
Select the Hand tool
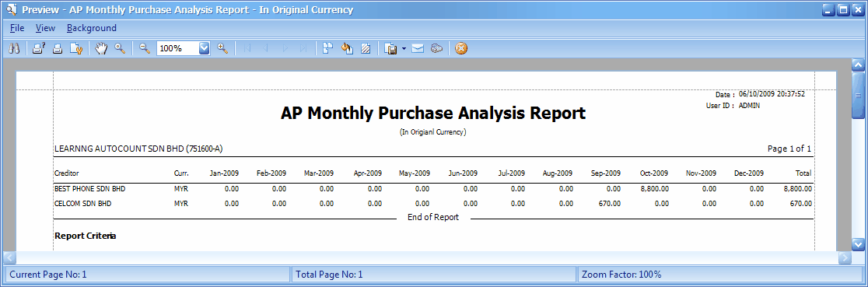[101, 49]
